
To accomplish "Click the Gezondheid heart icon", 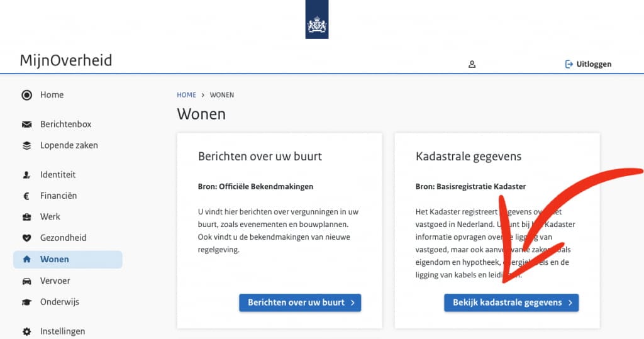I will [26, 238].
